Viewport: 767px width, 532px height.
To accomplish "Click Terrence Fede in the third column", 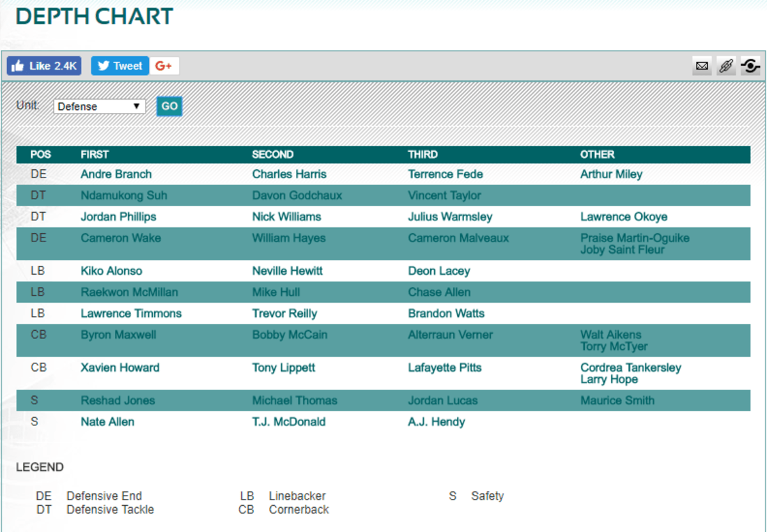I will 445,174.
